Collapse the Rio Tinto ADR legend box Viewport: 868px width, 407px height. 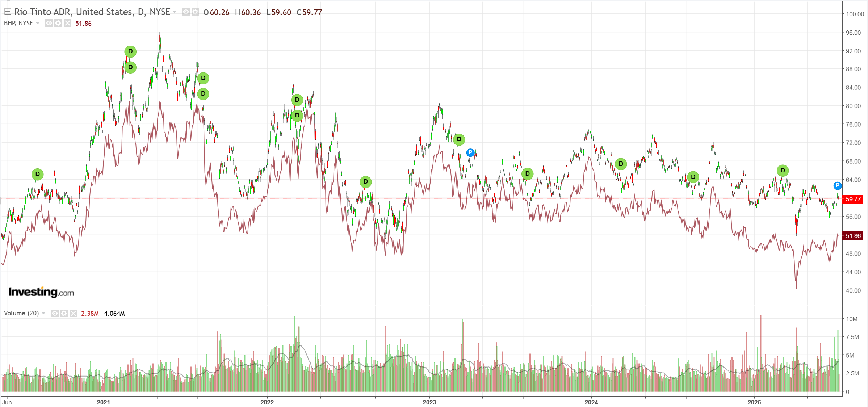tap(7, 12)
